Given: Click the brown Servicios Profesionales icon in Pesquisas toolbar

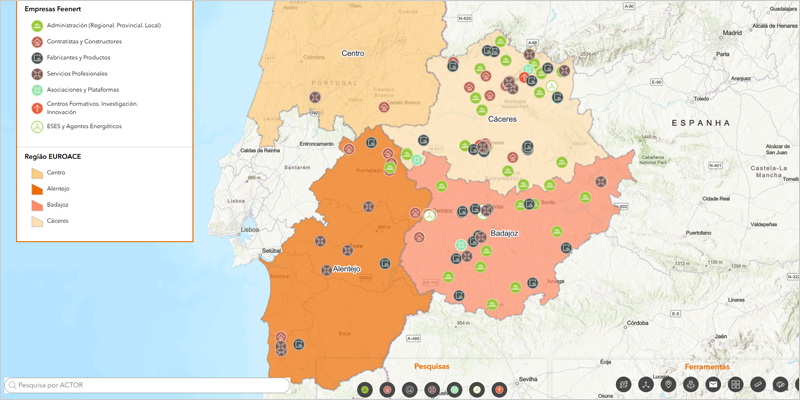Looking at the screenshot, I should point(432,389).
